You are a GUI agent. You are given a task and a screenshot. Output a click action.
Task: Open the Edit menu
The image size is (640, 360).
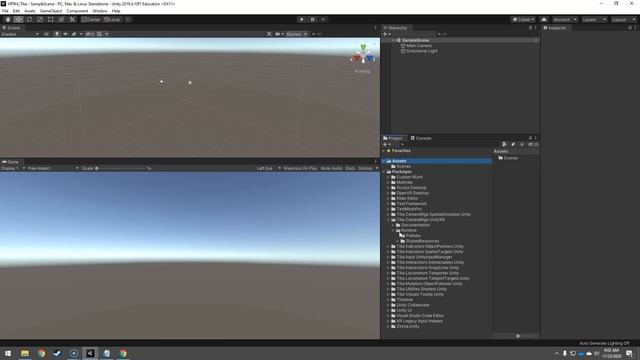coord(16,11)
